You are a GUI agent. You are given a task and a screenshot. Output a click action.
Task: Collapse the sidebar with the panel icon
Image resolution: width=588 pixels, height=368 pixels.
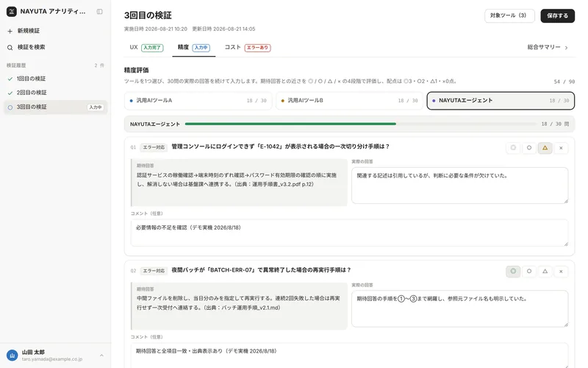[99, 12]
